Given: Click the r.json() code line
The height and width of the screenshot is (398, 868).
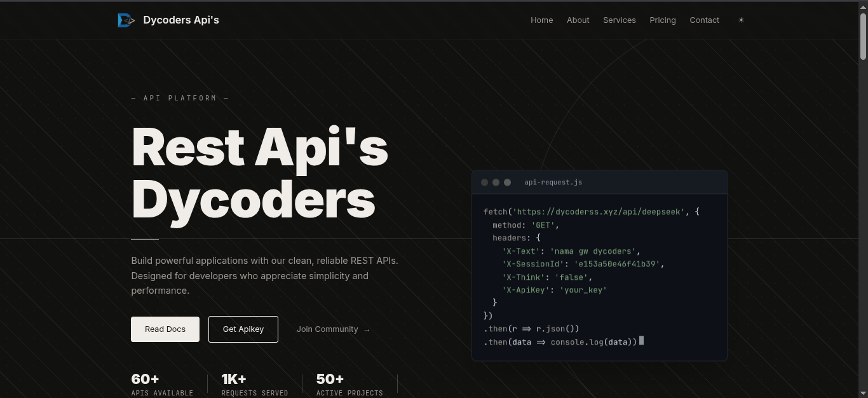Looking at the screenshot, I should point(531,329).
